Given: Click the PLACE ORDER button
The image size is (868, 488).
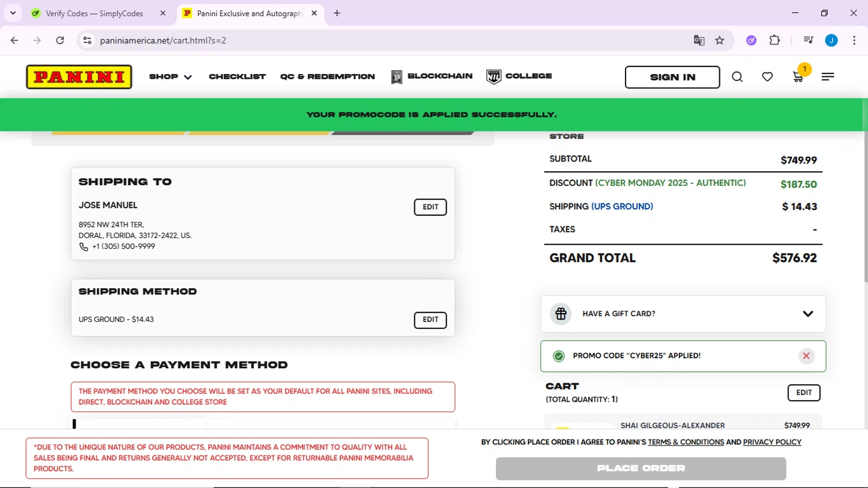Looking at the screenshot, I should [x=641, y=468].
